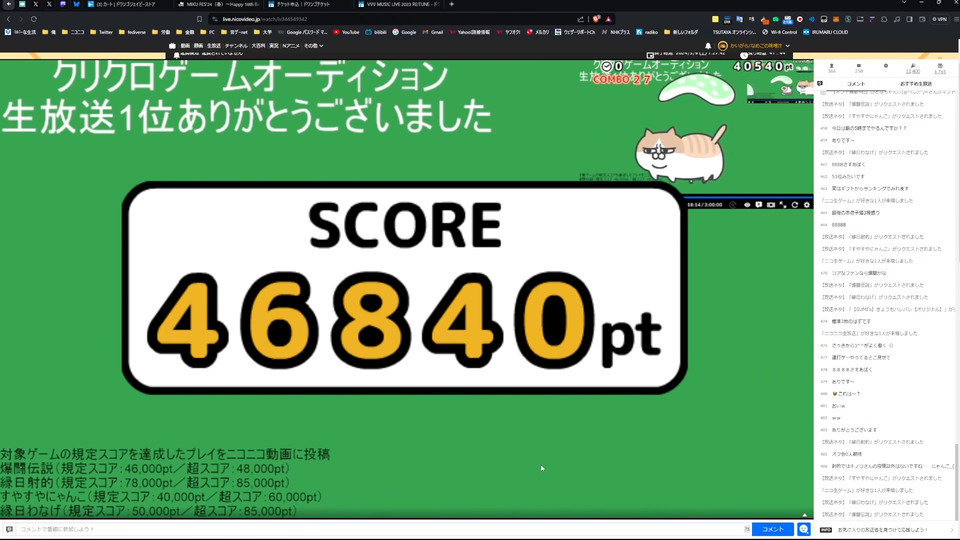Switch to the おすすめ生放送 tab

tap(916, 84)
